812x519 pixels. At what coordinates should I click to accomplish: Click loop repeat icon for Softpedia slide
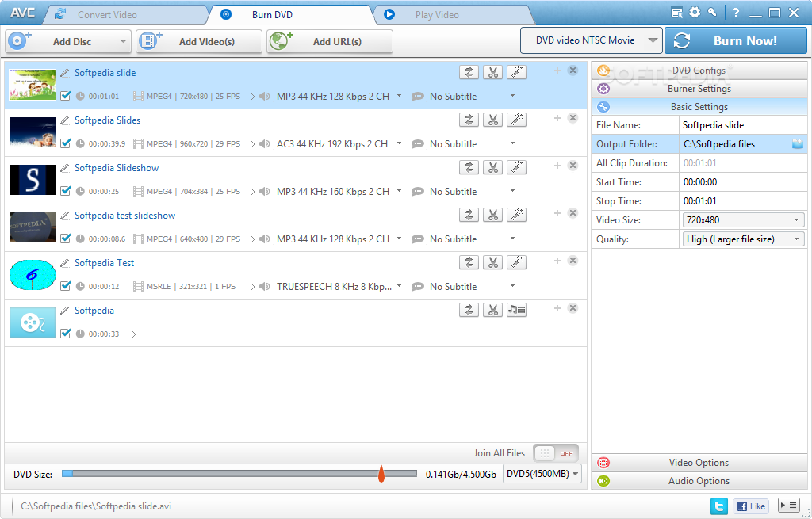[x=469, y=72]
